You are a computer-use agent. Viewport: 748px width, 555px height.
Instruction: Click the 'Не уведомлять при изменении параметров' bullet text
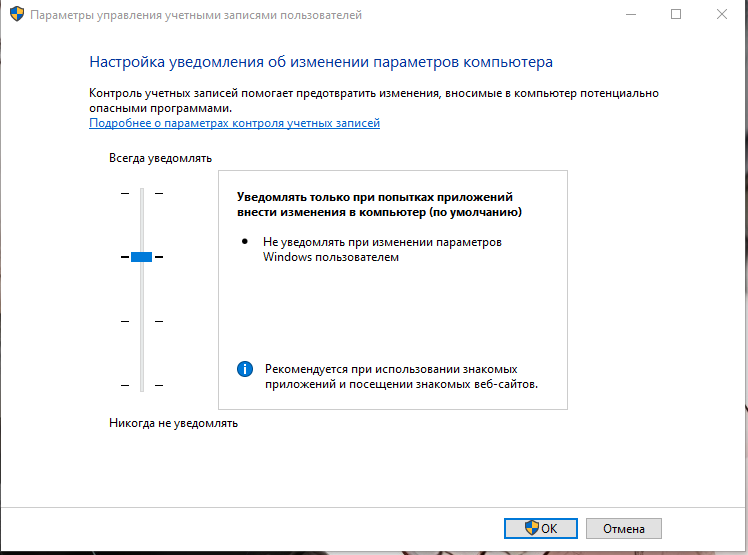(382, 249)
